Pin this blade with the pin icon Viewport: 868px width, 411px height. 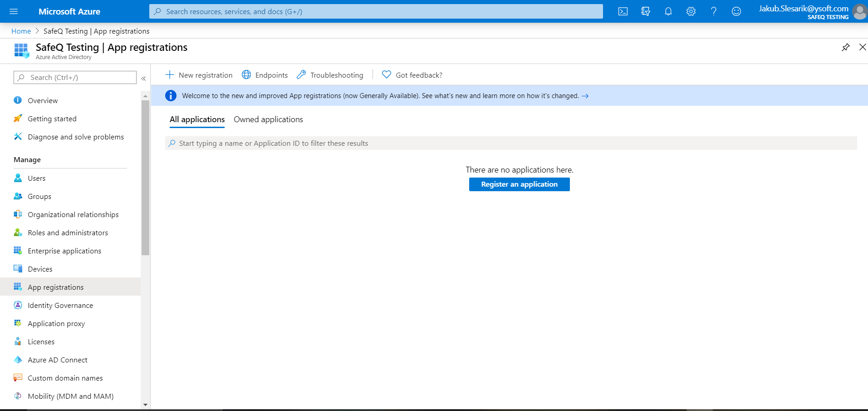(x=845, y=47)
